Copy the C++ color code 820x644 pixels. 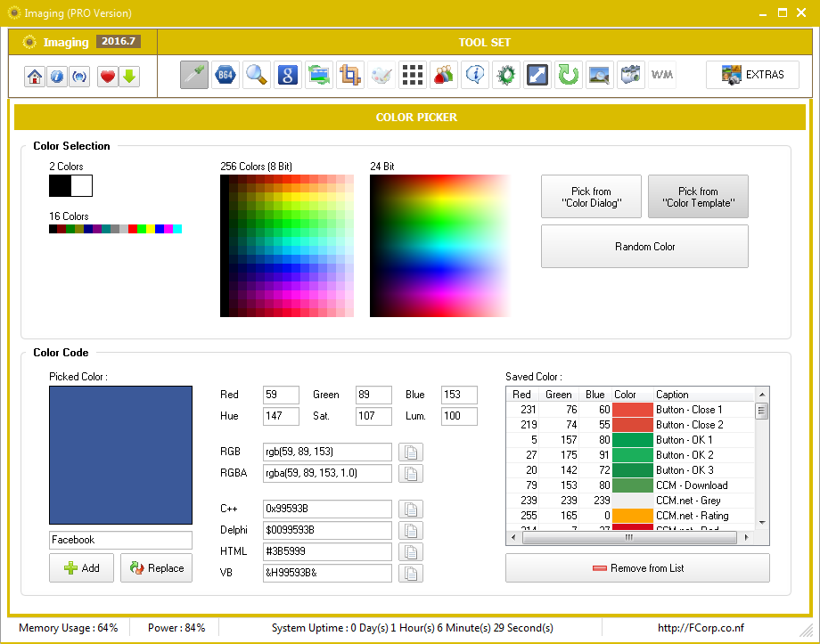(x=411, y=509)
